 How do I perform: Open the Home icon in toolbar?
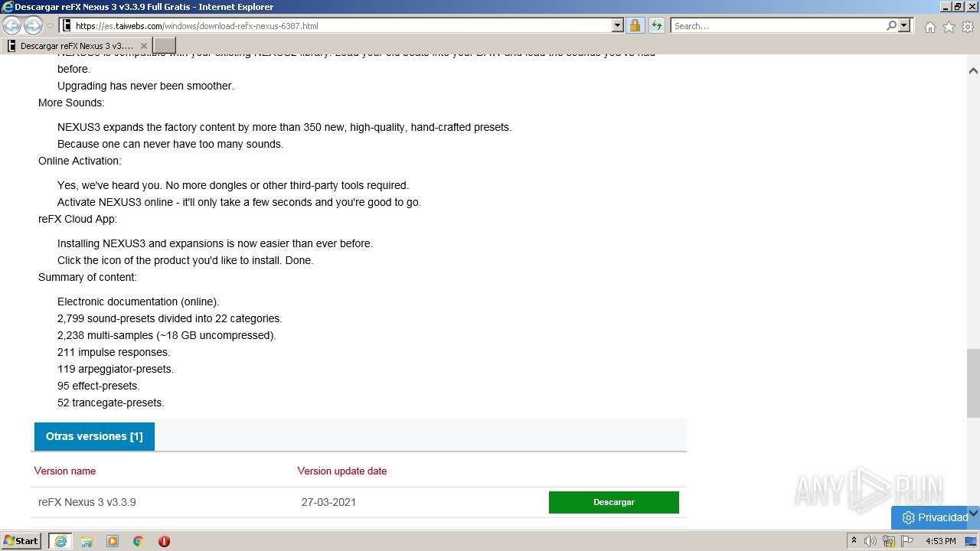[929, 27]
